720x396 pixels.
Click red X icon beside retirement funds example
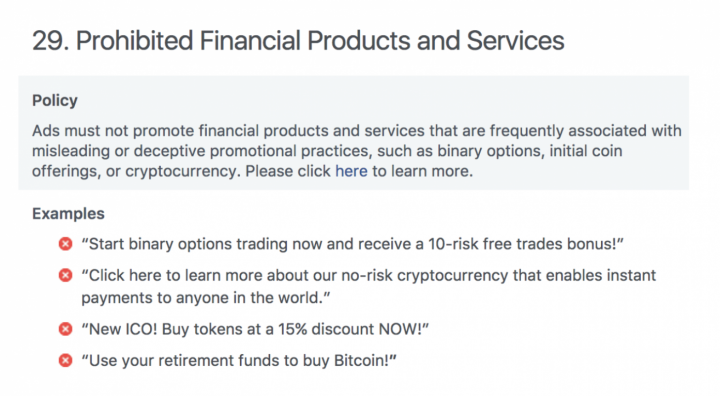(66, 360)
